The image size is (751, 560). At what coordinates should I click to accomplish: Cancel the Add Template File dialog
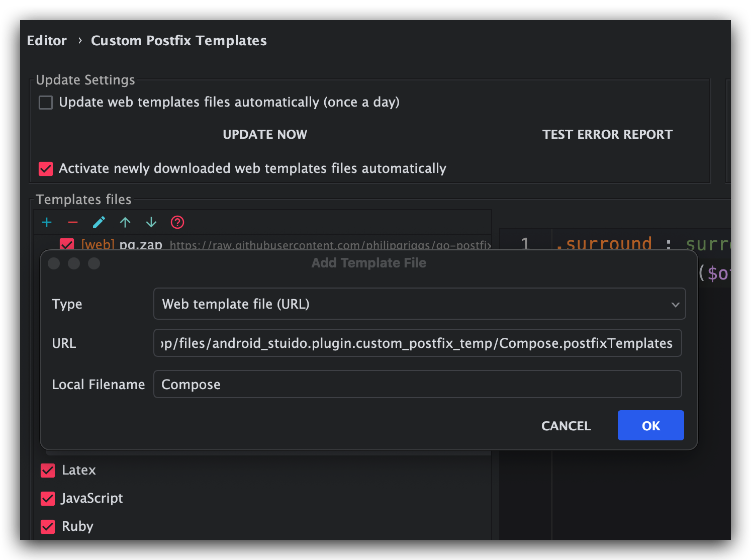566,426
